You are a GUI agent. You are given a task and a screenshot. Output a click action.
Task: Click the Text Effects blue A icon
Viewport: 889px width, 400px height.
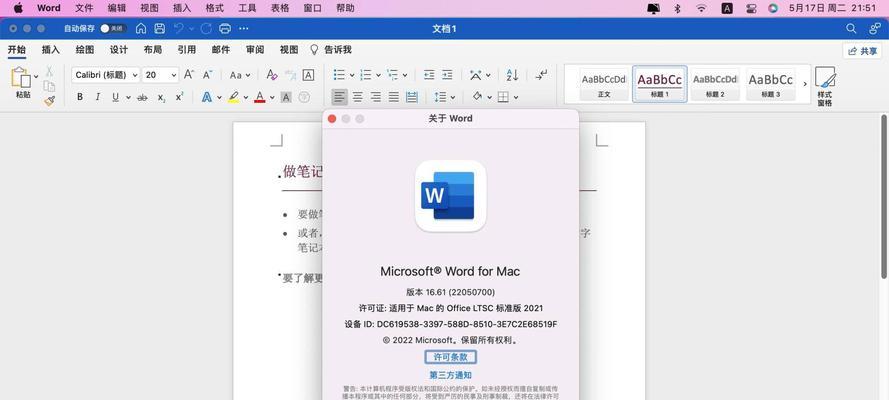click(207, 97)
